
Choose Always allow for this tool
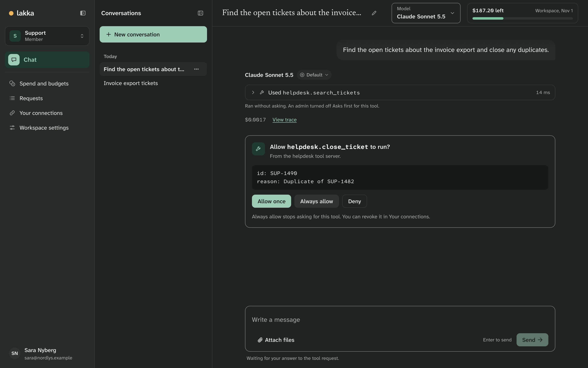coord(316,201)
